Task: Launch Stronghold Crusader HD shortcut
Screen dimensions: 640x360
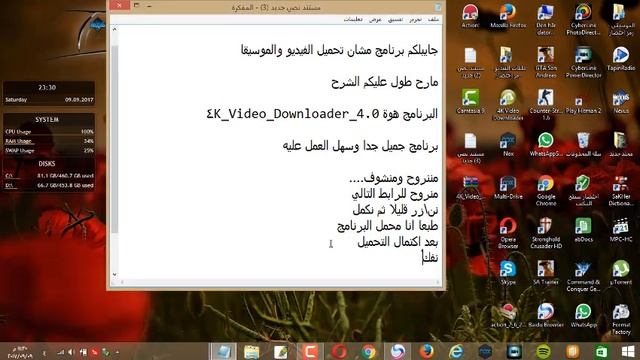Action: coord(546,233)
